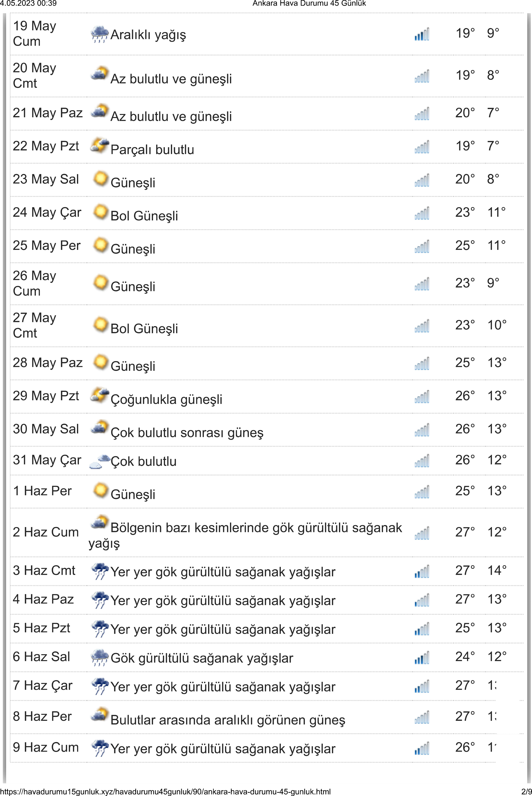Click the precipitation bars icon for 9 Haz Cum

coord(422,748)
